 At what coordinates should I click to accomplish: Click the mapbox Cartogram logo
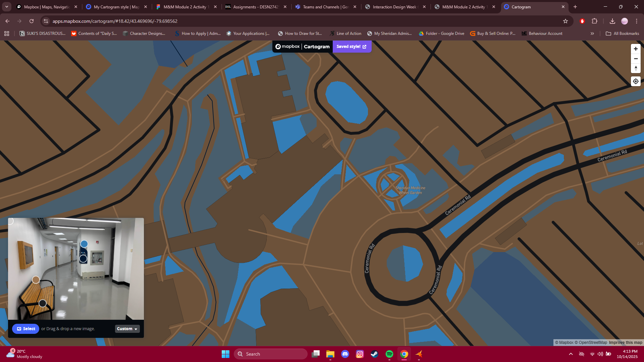pyautogui.click(x=302, y=47)
